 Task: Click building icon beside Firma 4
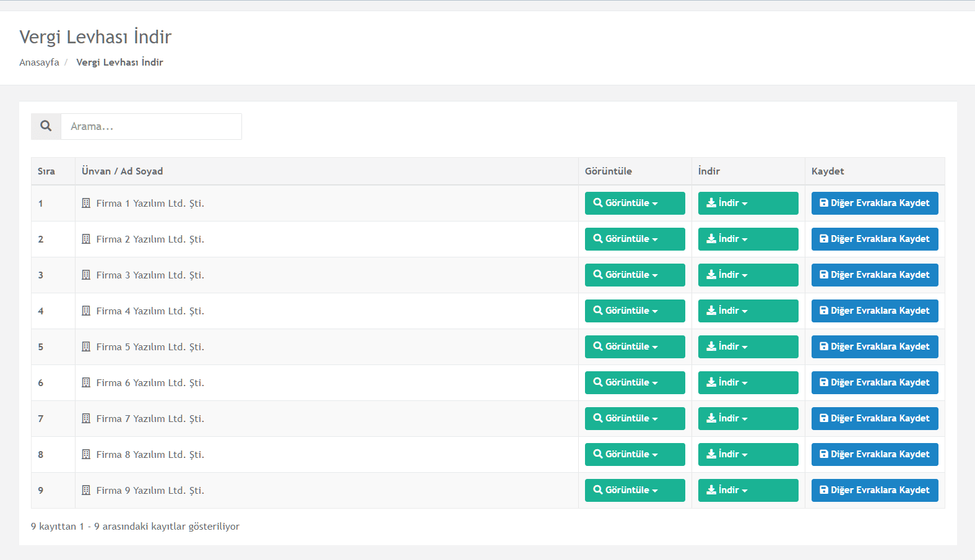86,311
